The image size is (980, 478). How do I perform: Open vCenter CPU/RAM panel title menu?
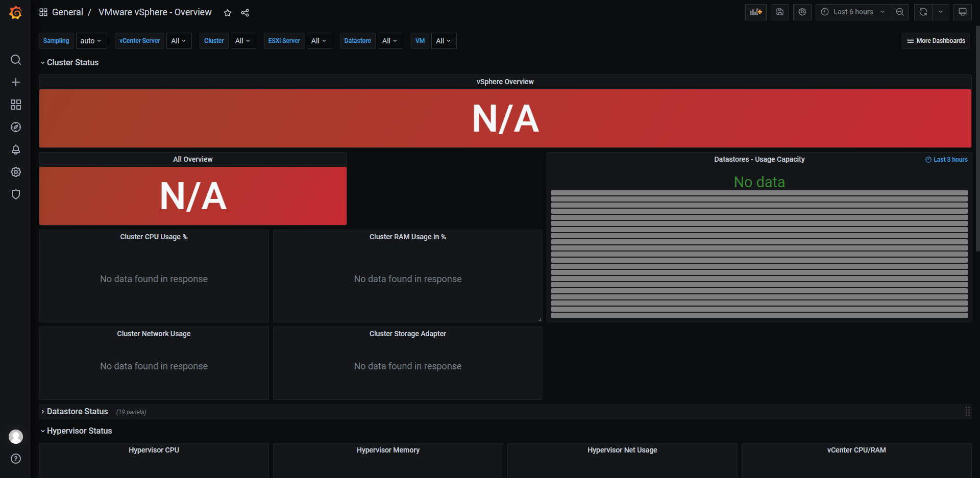point(856,450)
